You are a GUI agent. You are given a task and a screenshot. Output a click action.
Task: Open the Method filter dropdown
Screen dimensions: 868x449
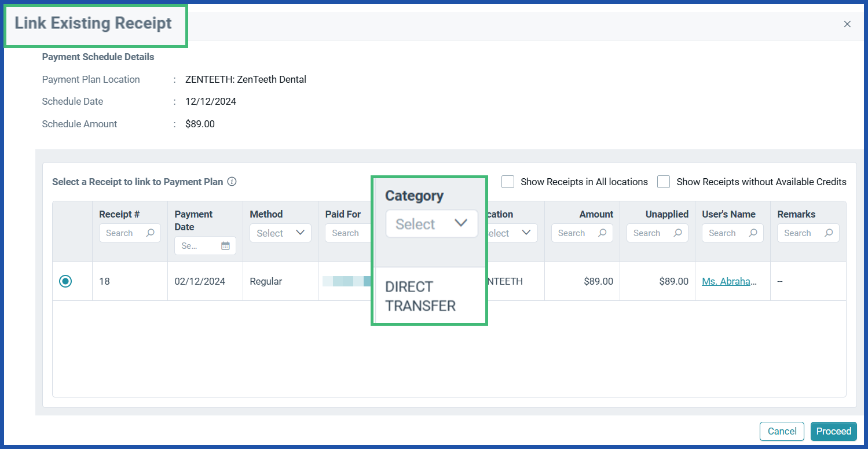click(x=280, y=233)
